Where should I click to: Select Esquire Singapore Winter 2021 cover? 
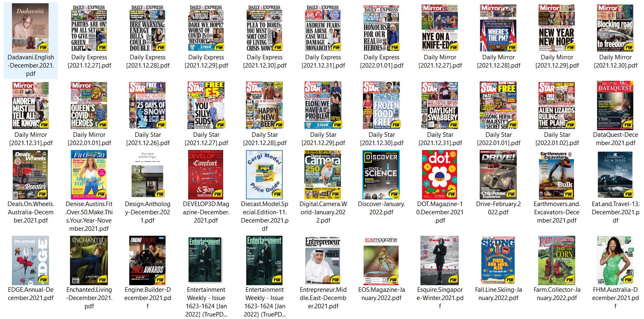[x=440, y=260]
